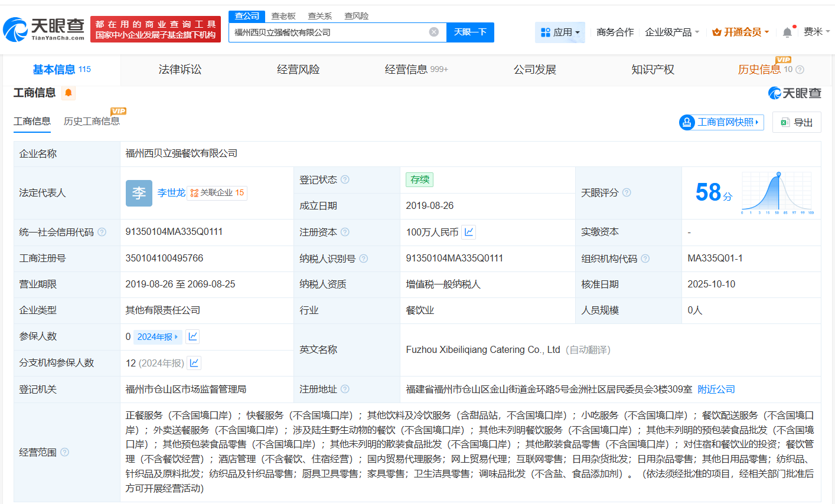
Task: Open the trend chart icon beside 注册资本
Action: (x=468, y=232)
